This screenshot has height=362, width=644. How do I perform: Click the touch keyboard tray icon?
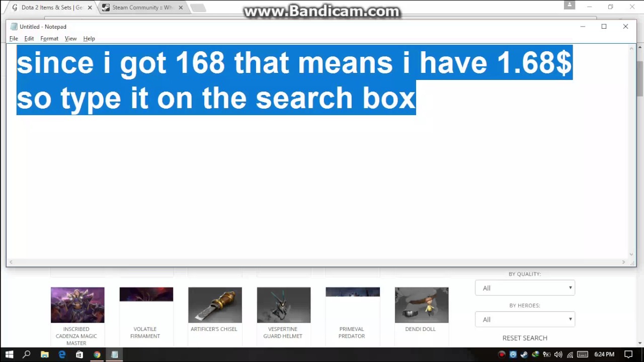coord(583,354)
